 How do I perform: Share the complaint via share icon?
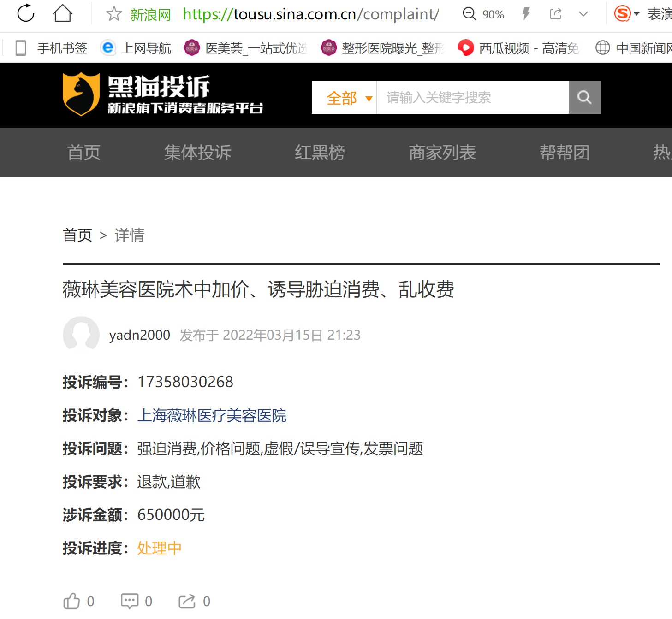[x=187, y=601]
